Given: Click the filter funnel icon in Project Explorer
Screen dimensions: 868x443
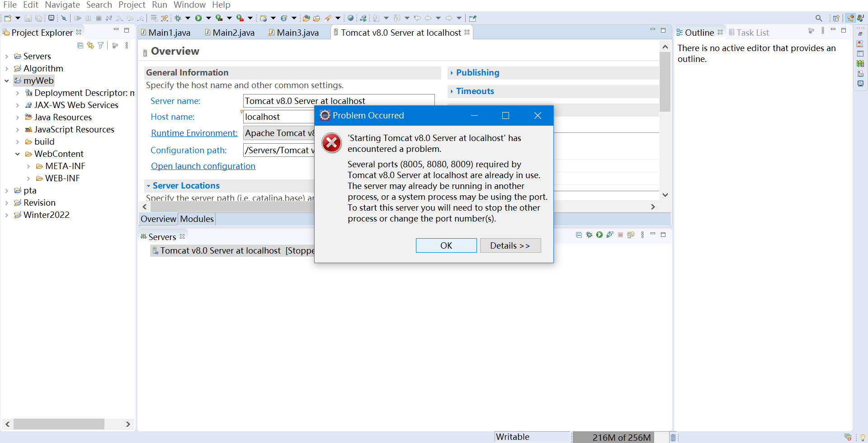Looking at the screenshot, I should [101, 45].
